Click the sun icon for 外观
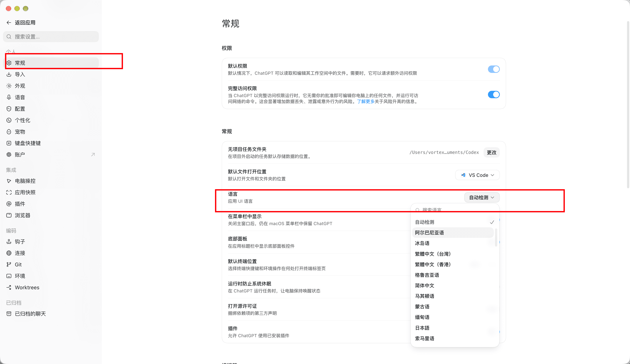This screenshot has width=630, height=364. click(x=9, y=86)
